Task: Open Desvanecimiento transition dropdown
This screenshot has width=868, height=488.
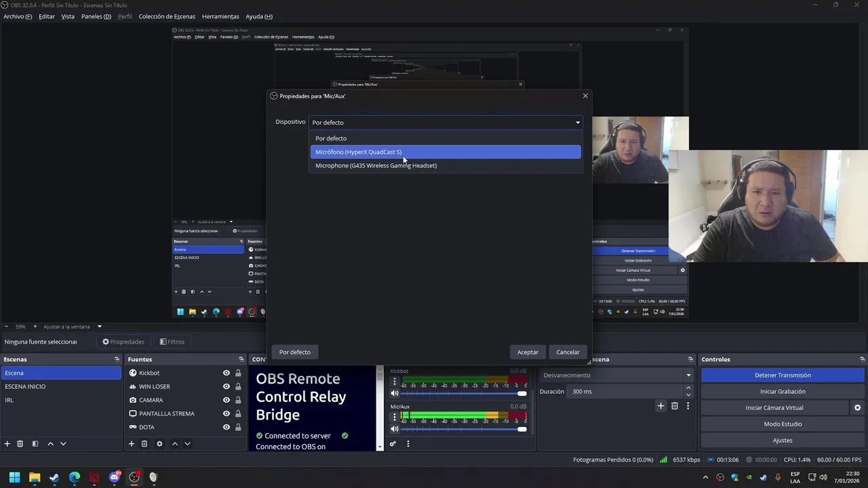Action: point(616,375)
